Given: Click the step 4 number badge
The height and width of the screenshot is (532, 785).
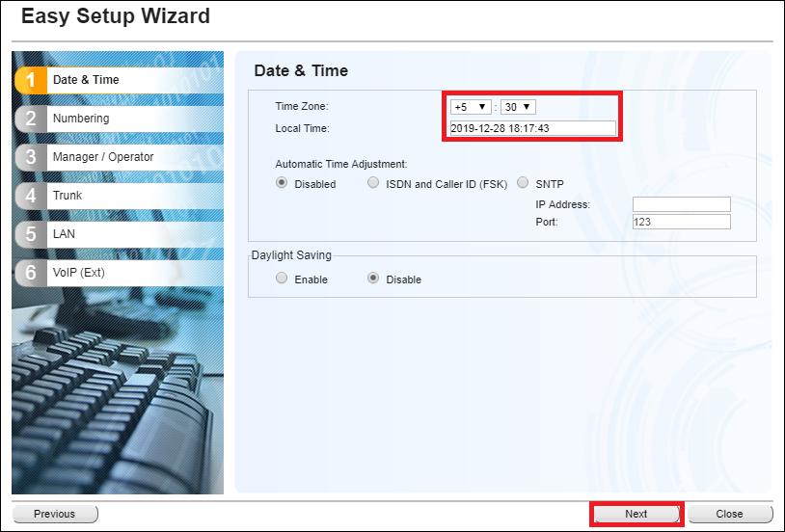Looking at the screenshot, I should (31, 196).
